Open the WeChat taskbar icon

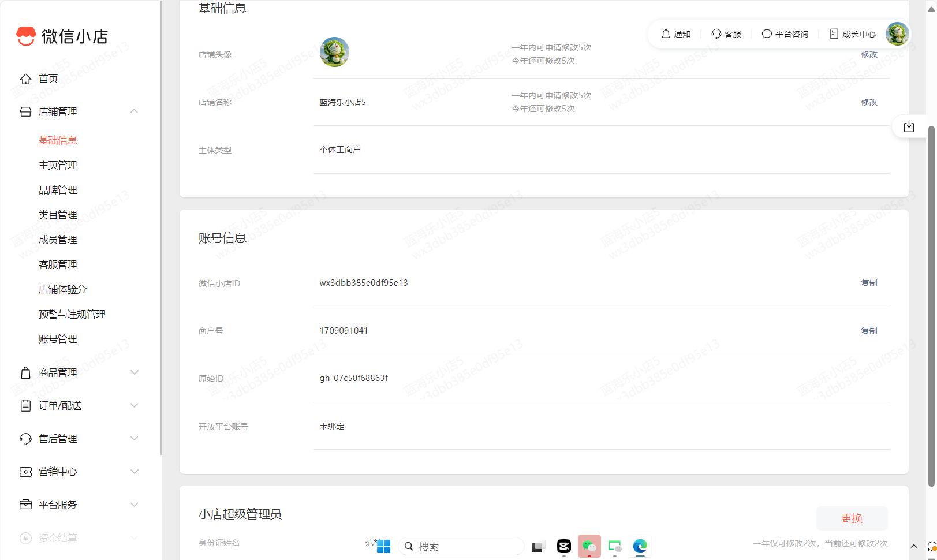(x=589, y=546)
